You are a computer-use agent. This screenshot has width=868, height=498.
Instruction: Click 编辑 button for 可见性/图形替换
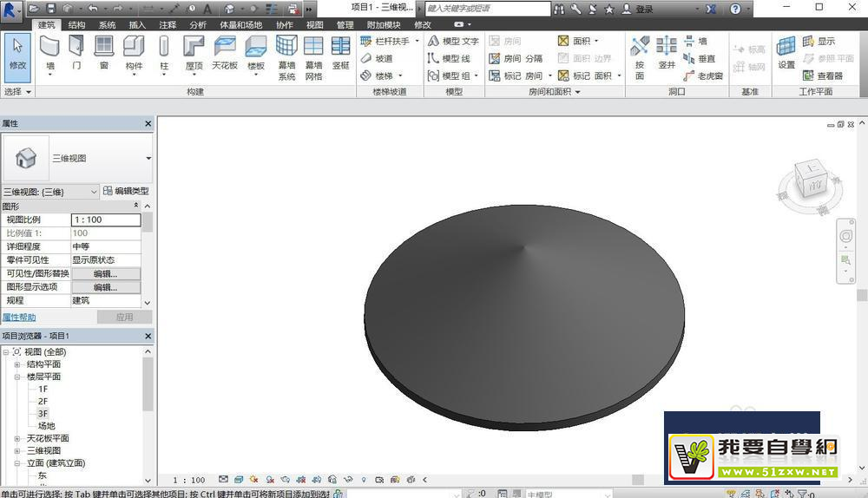[x=106, y=274]
